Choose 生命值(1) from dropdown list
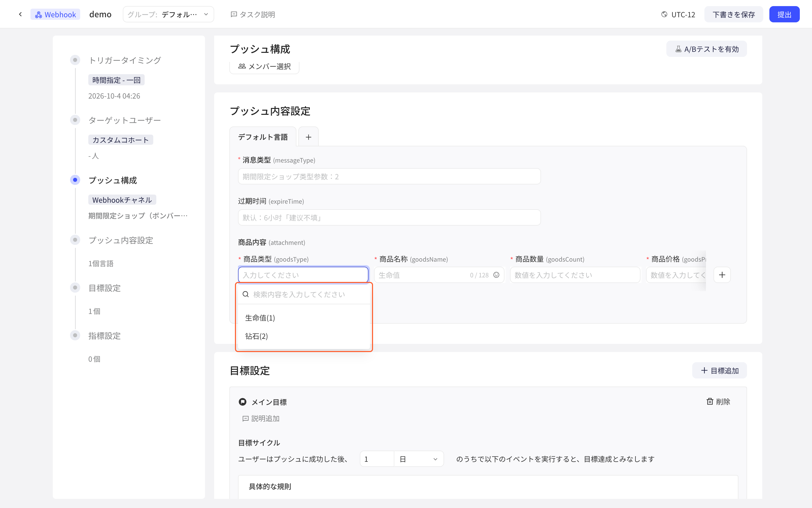The height and width of the screenshot is (508, 812). point(304,318)
